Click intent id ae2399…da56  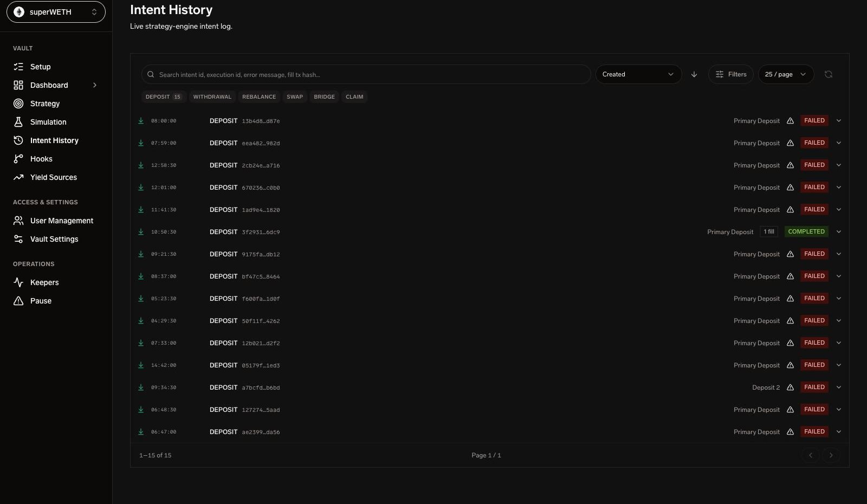pos(261,432)
